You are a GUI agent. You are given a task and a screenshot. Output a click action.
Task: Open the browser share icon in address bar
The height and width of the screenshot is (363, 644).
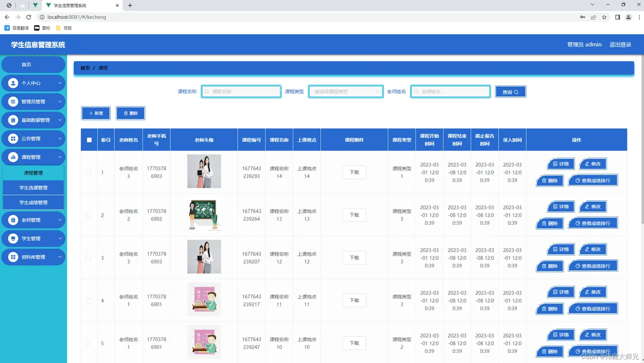pos(593,17)
